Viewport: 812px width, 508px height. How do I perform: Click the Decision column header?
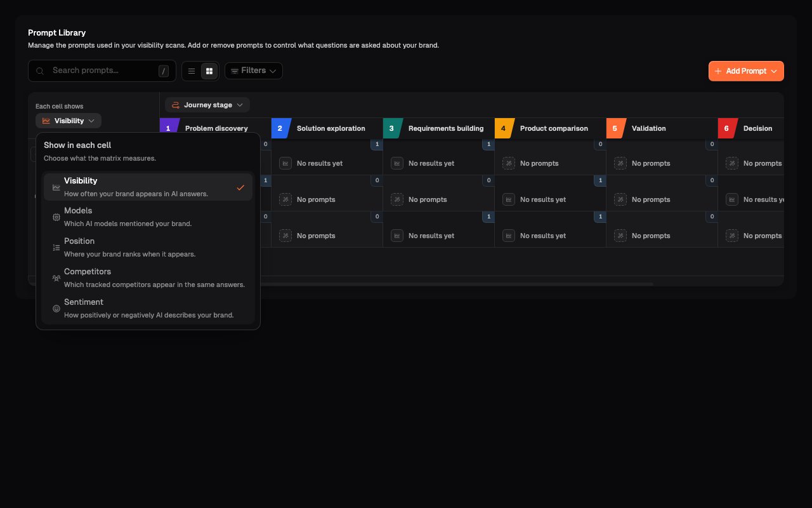tap(751, 128)
